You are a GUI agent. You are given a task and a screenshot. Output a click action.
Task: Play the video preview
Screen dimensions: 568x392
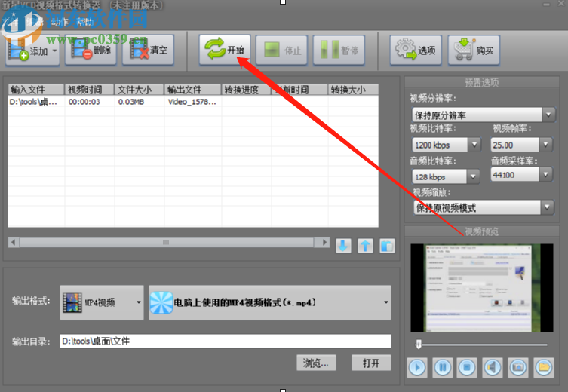(417, 368)
